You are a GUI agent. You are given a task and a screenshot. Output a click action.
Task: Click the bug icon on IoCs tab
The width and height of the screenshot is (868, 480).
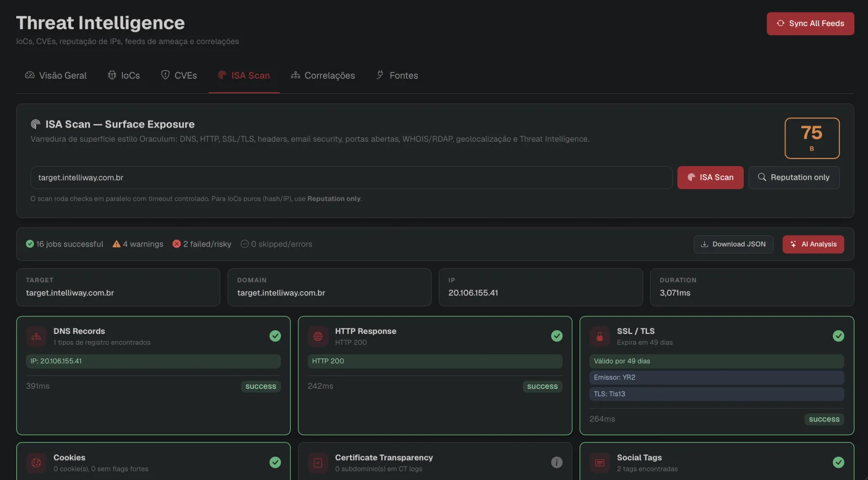point(112,75)
